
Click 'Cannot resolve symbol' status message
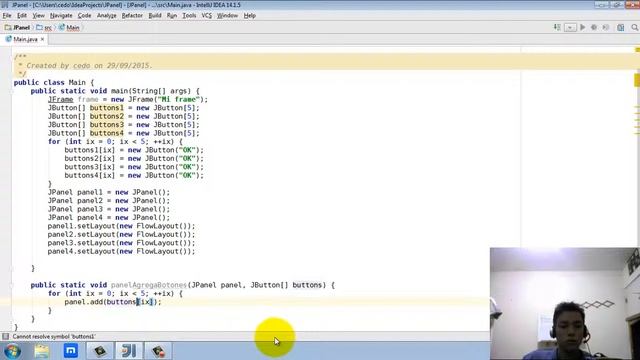click(54, 336)
